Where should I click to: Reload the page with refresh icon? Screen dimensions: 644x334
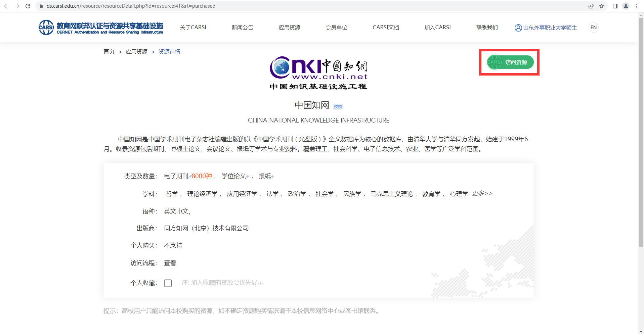point(28,6)
